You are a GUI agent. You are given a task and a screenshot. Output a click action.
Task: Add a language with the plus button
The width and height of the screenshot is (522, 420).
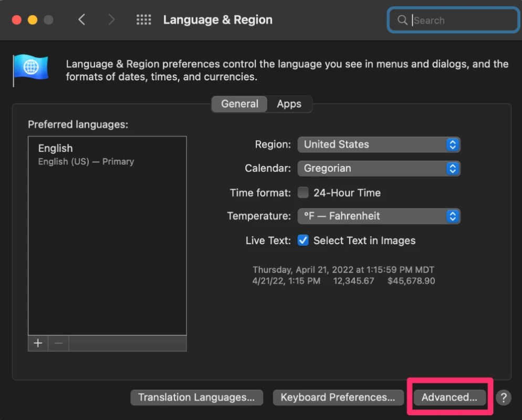pyautogui.click(x=37, y=343)
